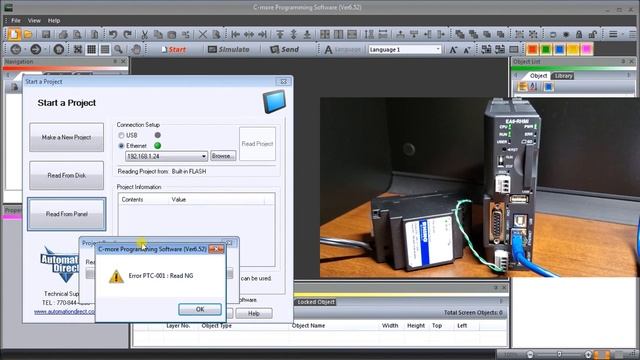Open the File menu
Viewport: 640px width, 360px height.
click(x=16, y=20)
